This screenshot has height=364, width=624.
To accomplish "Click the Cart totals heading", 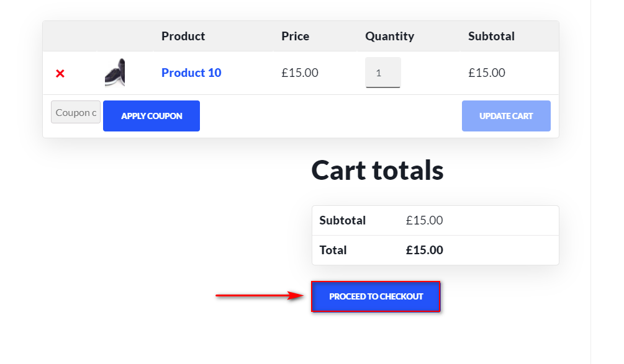I will (378, 170).
